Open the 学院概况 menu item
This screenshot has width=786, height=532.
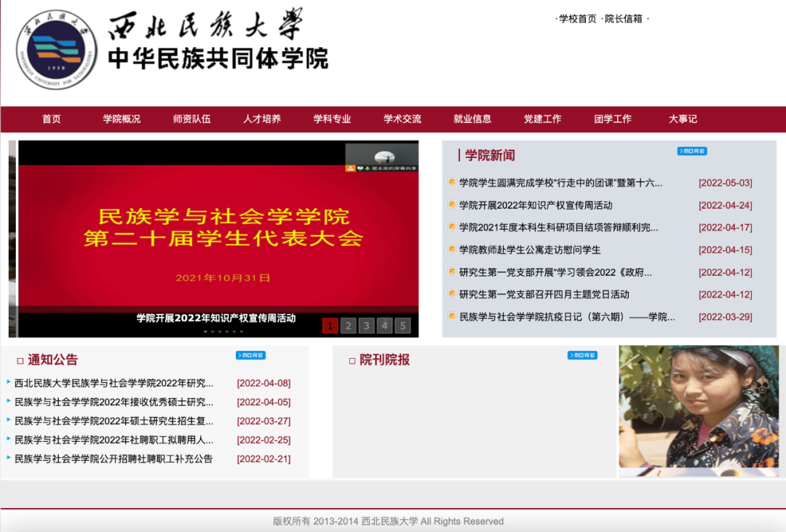click(122, 119)
